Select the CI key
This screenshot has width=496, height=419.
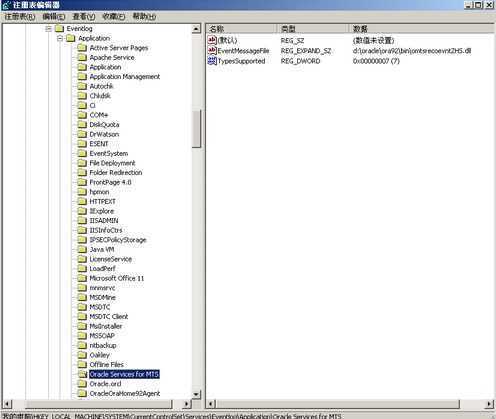pos(92,106)
